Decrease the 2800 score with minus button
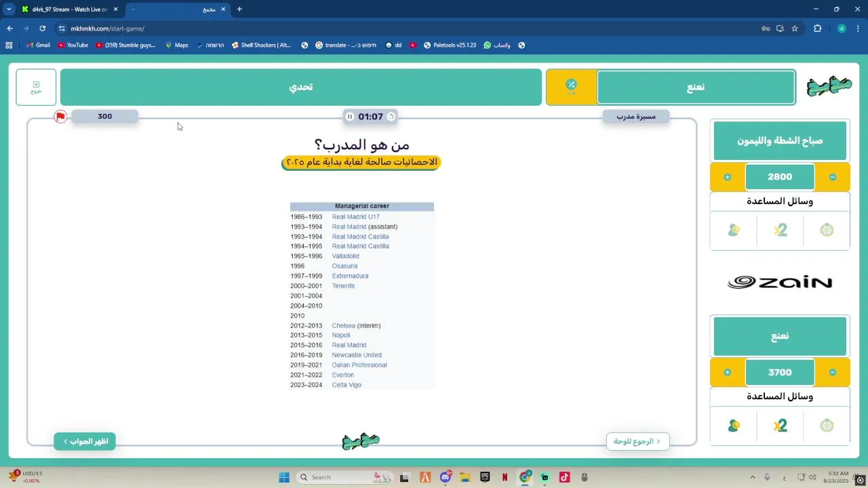Screen dimensions: 868x488 click(833, 177)
